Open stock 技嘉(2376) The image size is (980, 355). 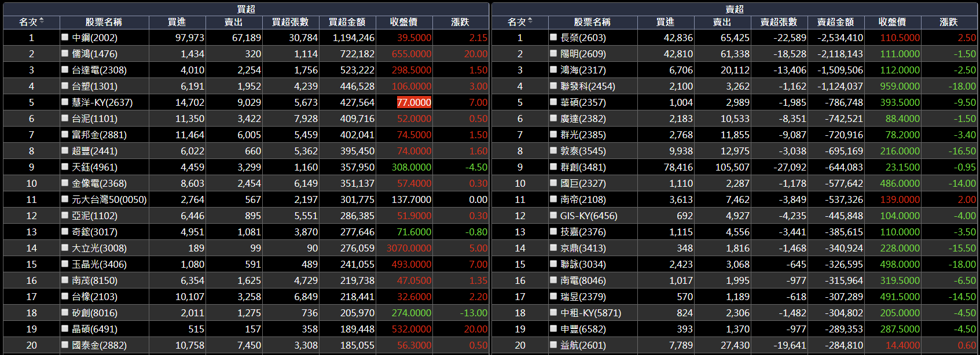583,232
